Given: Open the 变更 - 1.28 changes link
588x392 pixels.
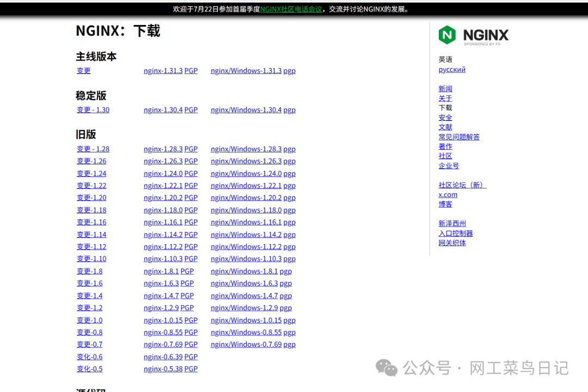Looking at the screenshot, I should [x=93, y=149].
